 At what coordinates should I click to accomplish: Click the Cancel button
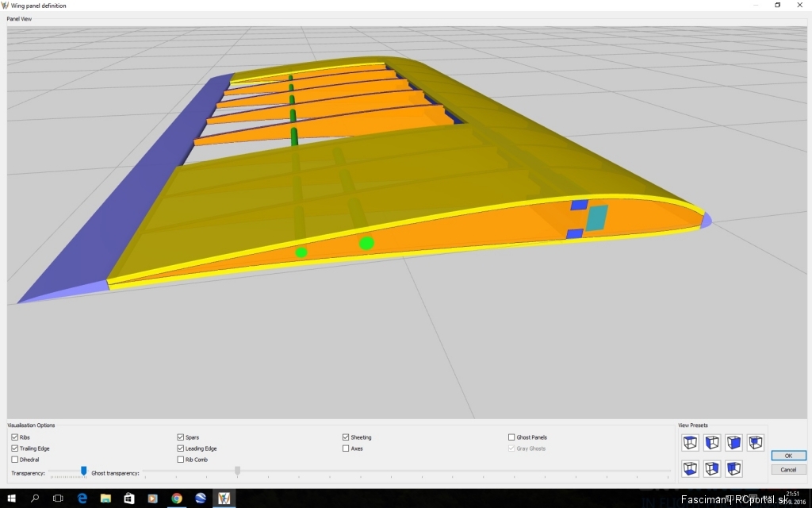pyautogui.click(x=788, y=470)
